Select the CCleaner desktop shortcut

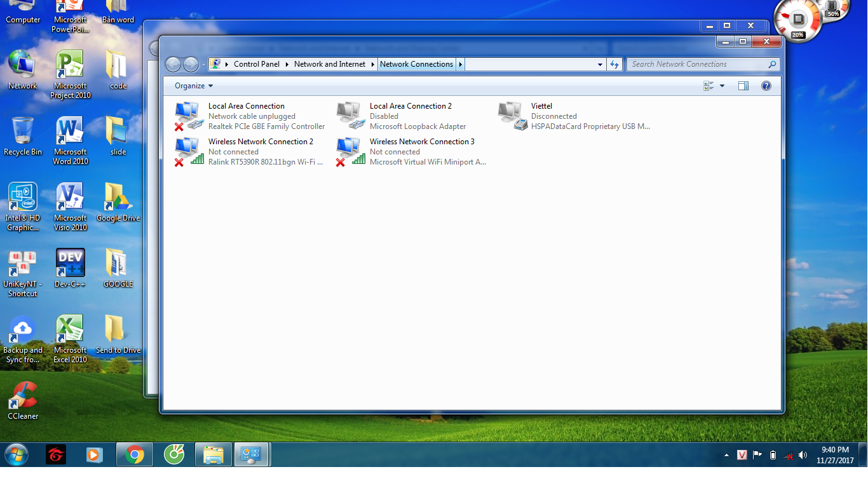click(x=23, y=401)
